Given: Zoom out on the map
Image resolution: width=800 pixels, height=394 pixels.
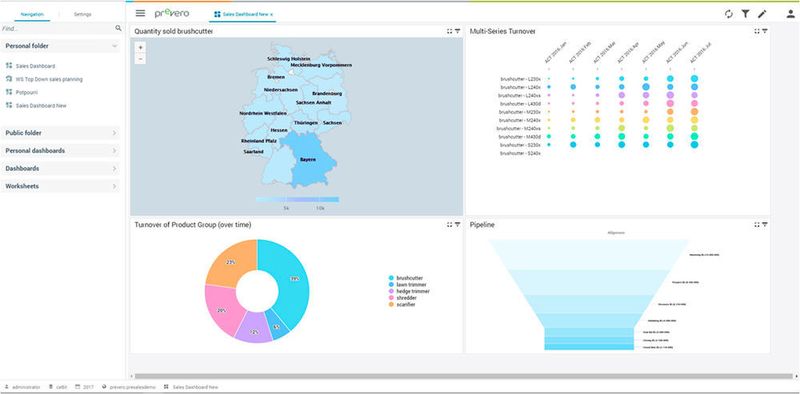Looking at the screenshot, I should 140,58.
